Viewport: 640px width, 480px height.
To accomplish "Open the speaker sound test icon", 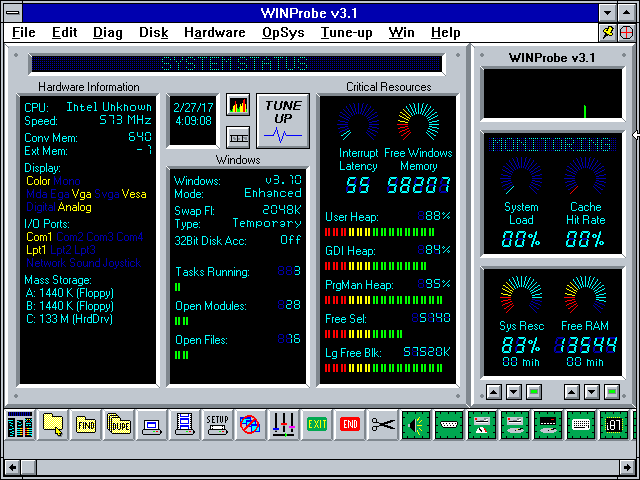I will 416,425.
